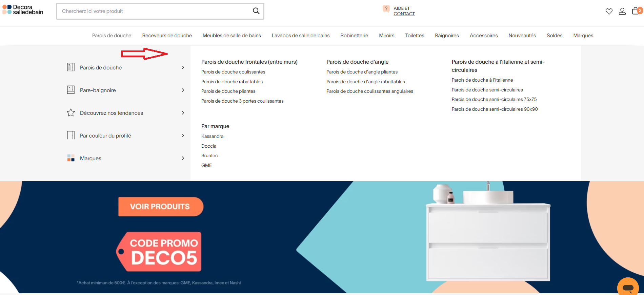Click the Parois de douche sidebar icon
Viewport: 644px width, 295px height.
[71, 67]
